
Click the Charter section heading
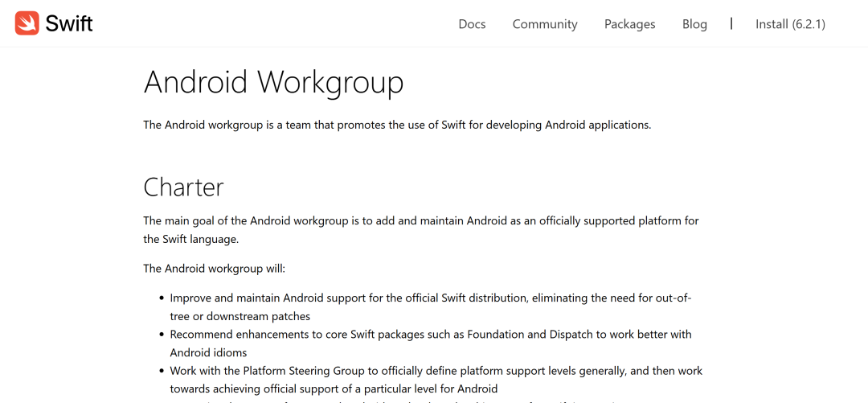click(x=184, y=187)
